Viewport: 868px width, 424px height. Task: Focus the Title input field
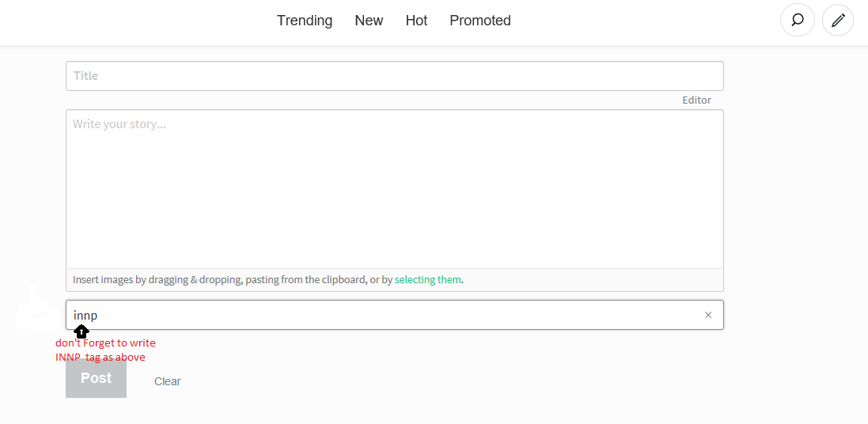(x=395, y=76)
